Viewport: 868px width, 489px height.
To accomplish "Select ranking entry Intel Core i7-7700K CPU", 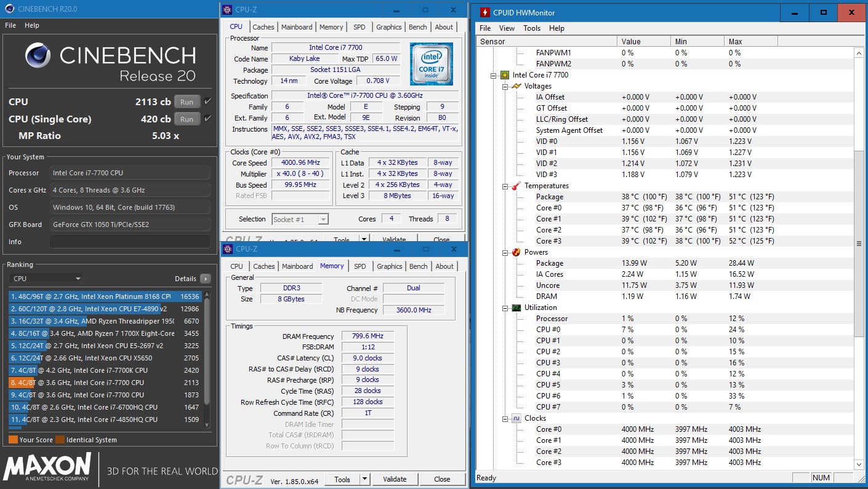I will pyautogui.click(x=105, y=370).
